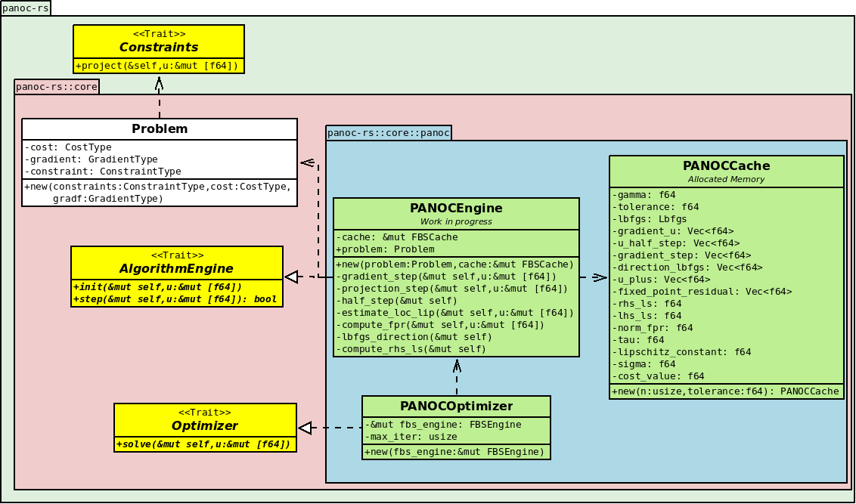Click the PANOCOptimizer class title
The height and width of the screenshot is (504, 856).
(x=457, y=407)
